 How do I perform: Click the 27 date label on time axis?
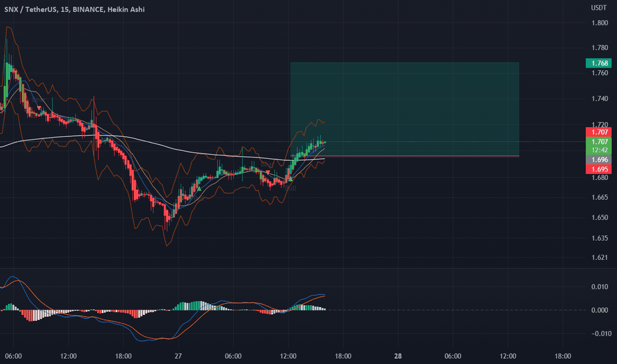point(178,356)
